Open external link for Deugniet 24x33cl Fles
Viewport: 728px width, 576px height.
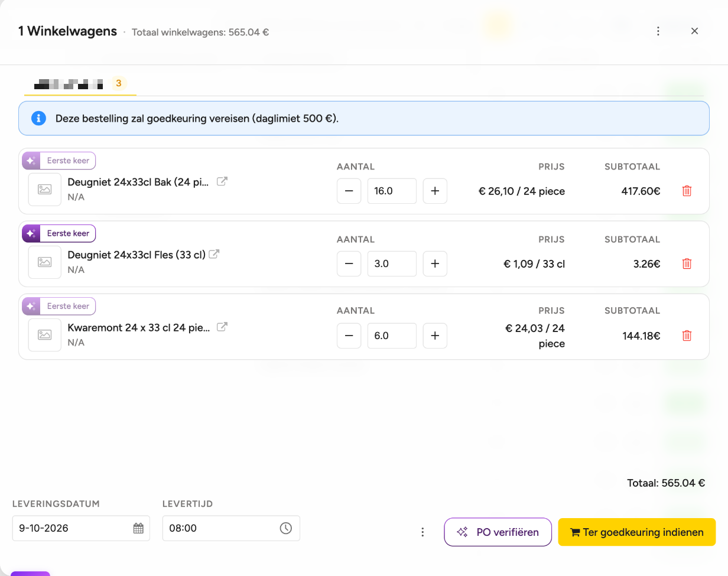214,254
